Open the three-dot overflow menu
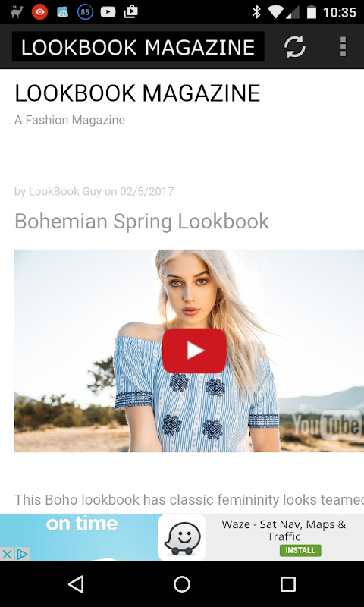364x607 pixels. coord(343,46)
